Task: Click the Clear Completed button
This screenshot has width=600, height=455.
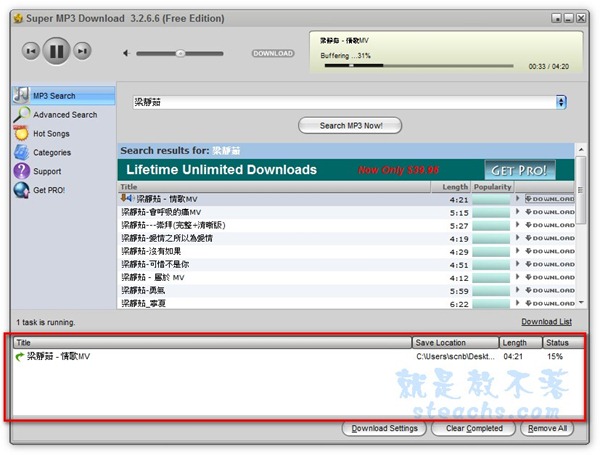Action: coord(474,429)
